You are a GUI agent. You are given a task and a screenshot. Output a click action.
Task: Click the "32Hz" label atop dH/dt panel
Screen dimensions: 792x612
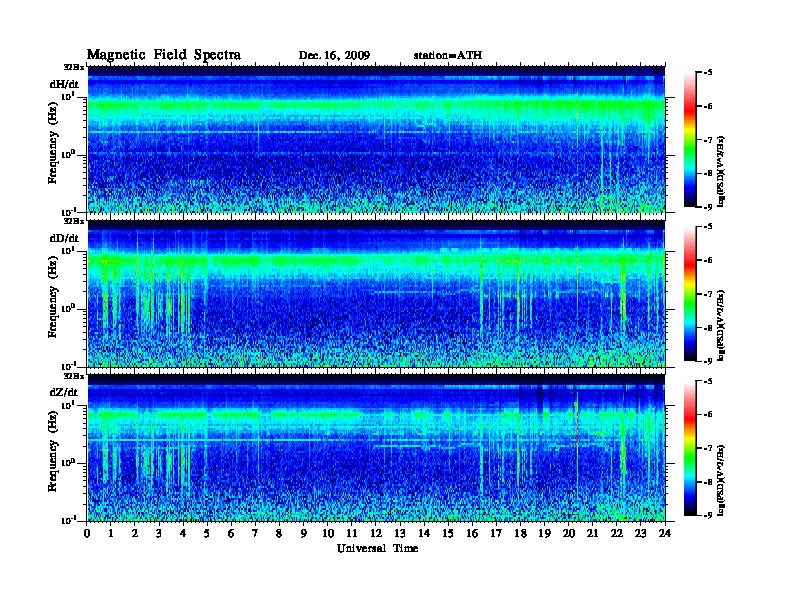[74, 67]
